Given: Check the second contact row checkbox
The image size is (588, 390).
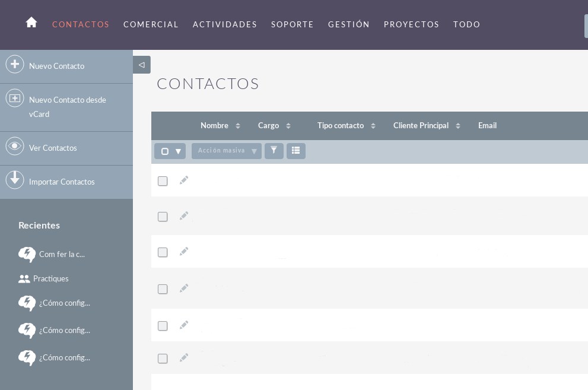Looking at the screenshot, I should click(163, 217).
